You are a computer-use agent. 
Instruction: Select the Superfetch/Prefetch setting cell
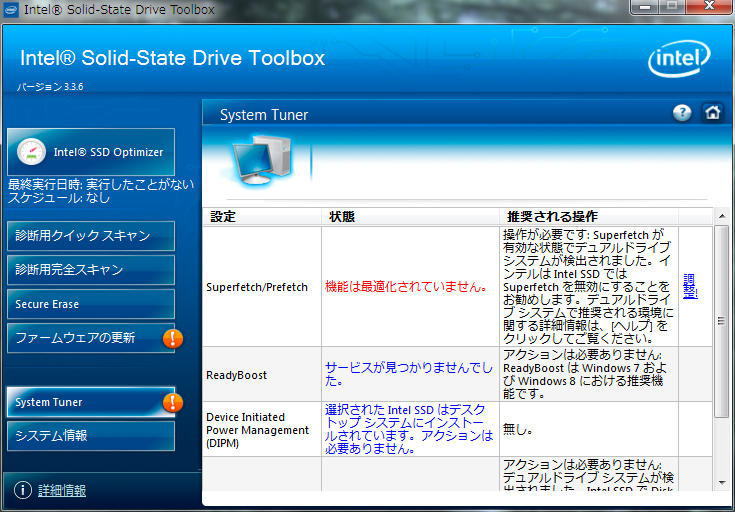pyautogui.click(x=262, y=287)
